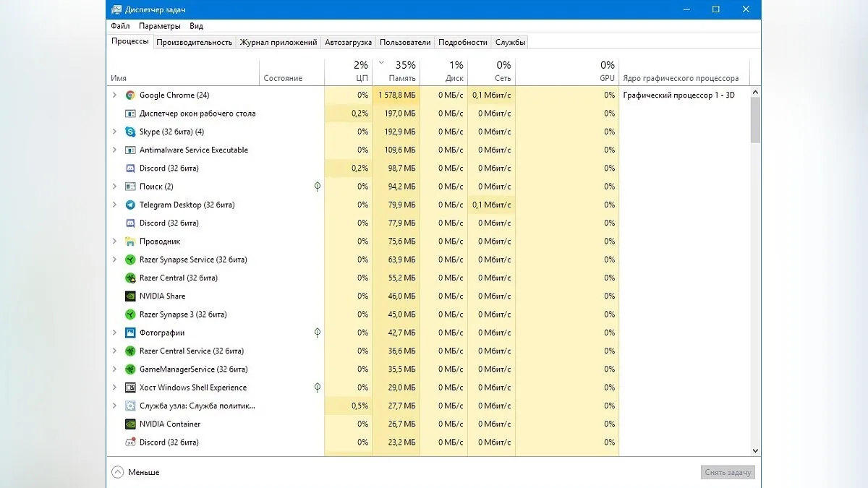868x488 pixels.
Task: Click the Skype process icon
Action: click(x=130, y=132)
